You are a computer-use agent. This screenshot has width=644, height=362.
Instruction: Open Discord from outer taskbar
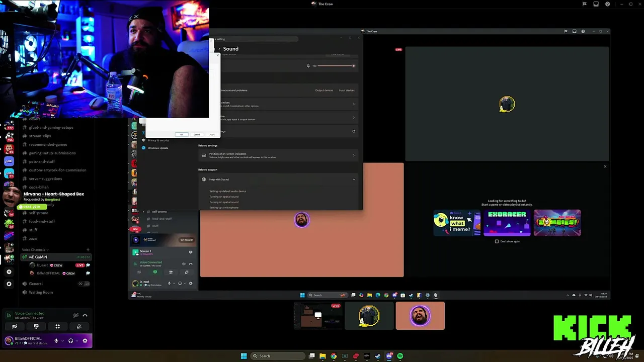coord(389,356)
